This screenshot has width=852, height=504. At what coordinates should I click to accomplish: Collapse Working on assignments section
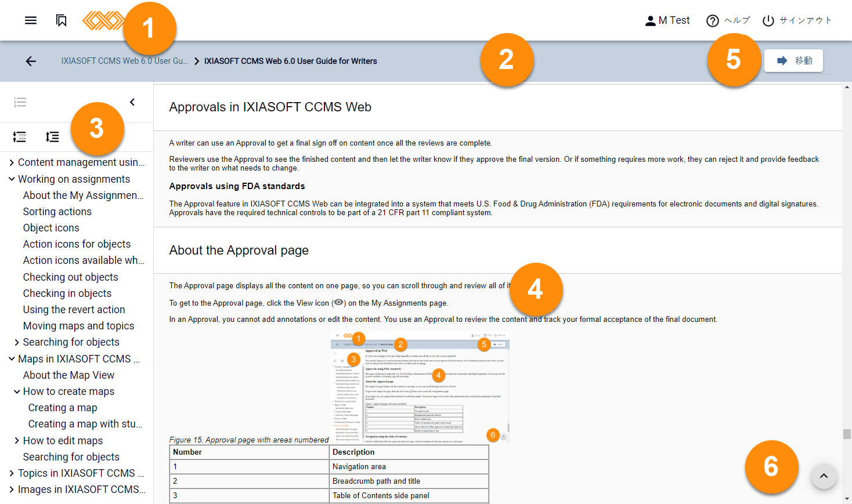tap(12, 179)
